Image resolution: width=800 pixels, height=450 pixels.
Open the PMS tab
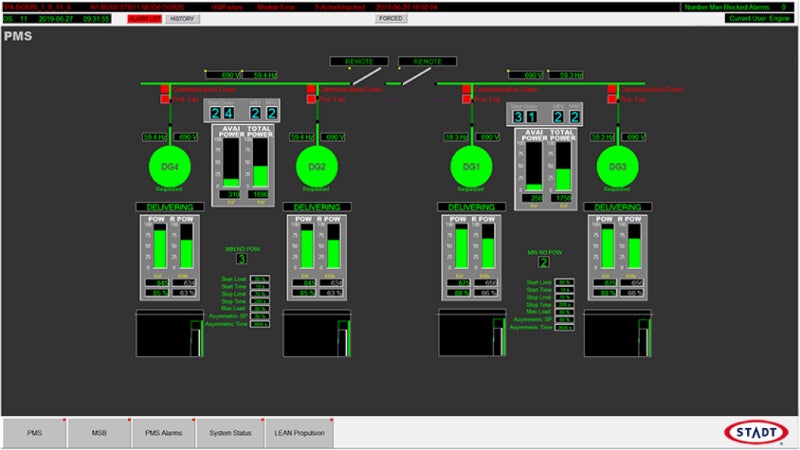[34, 432]
